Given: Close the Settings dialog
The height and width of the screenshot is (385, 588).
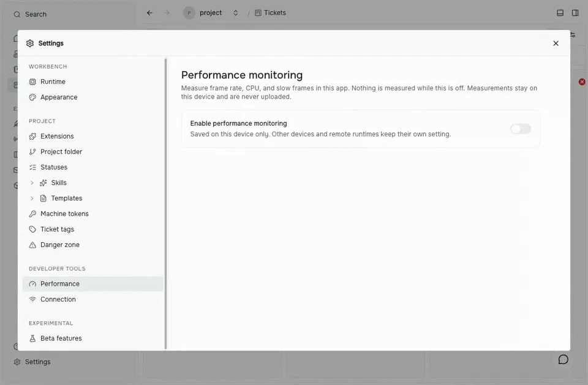Looking at the screenshot, I should click(x=556, y=43).
